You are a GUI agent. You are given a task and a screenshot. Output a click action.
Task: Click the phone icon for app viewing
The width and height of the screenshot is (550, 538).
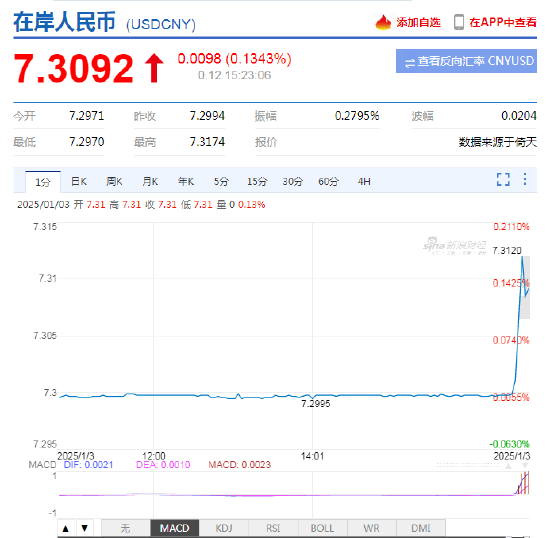pos(459,22)
